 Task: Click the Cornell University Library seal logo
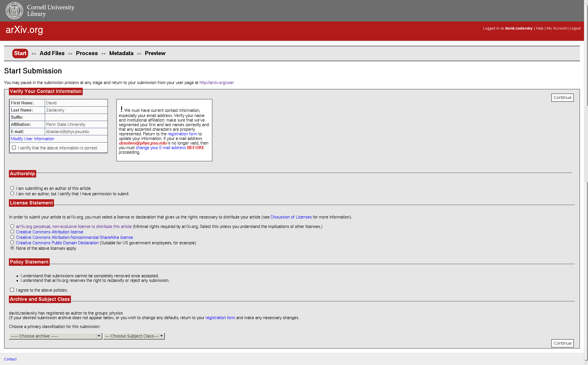point(14,10)
